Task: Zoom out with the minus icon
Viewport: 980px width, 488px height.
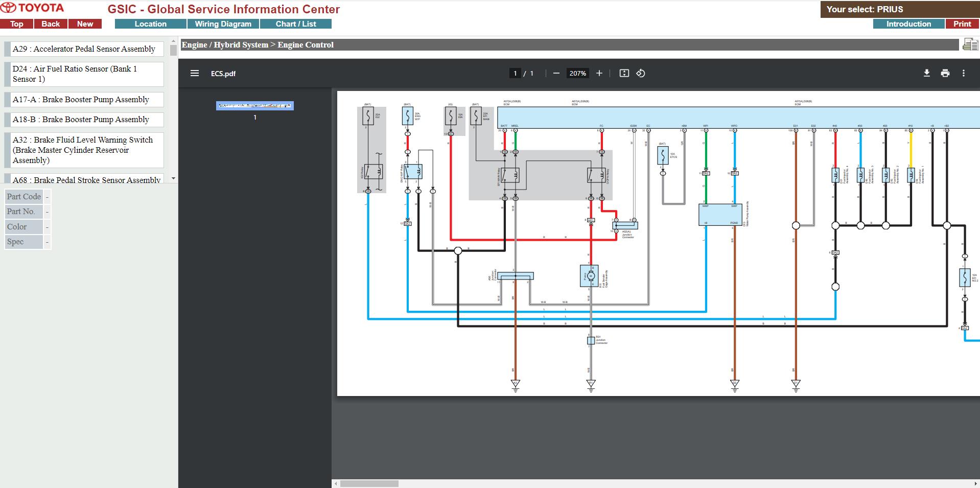Action: [556, 73]
